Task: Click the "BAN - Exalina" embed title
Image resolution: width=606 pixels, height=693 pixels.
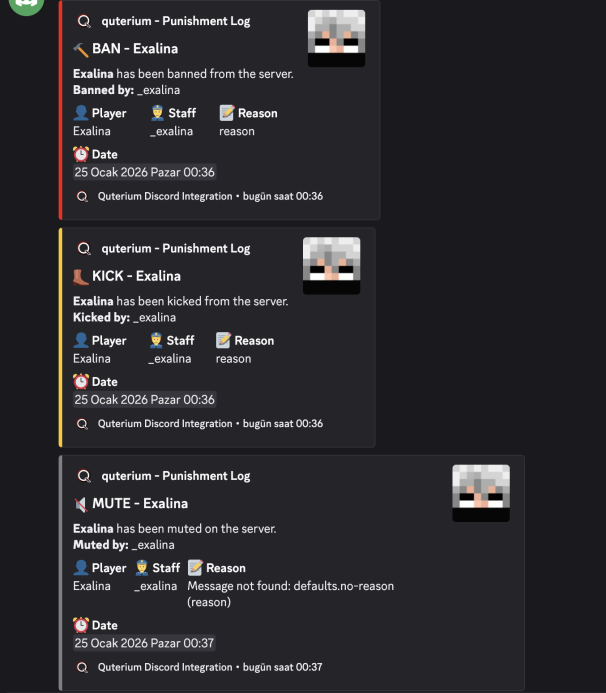Action: coord(135,49)
